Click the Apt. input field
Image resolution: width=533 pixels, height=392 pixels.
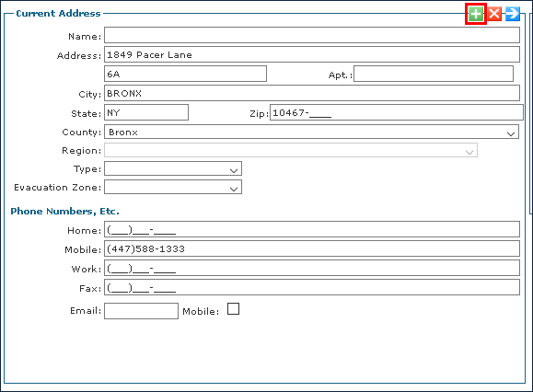click(x=434, y=74)
